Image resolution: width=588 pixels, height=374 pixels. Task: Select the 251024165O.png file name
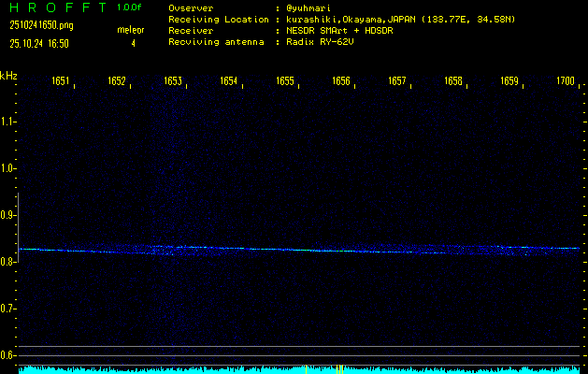[39, 25]
